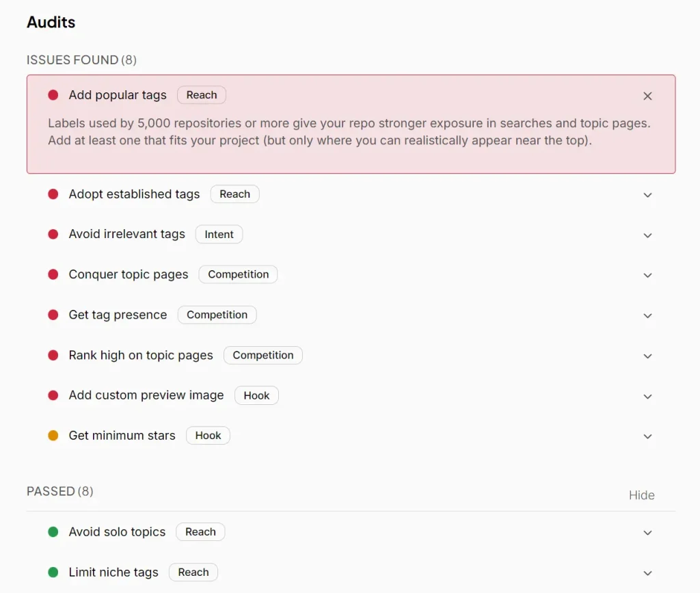Select the Reach badge on Adopt established tags
700x593 pixels.
point(234,194)
